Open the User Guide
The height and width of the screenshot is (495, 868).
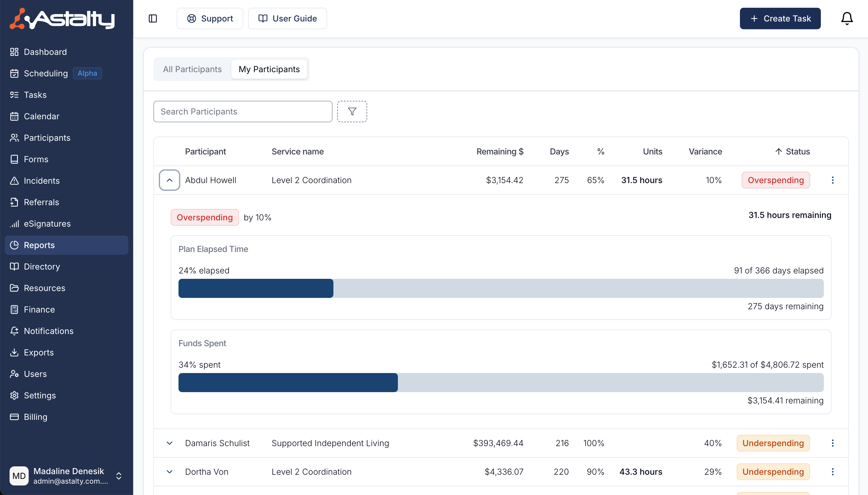click(x=287, y=18)
